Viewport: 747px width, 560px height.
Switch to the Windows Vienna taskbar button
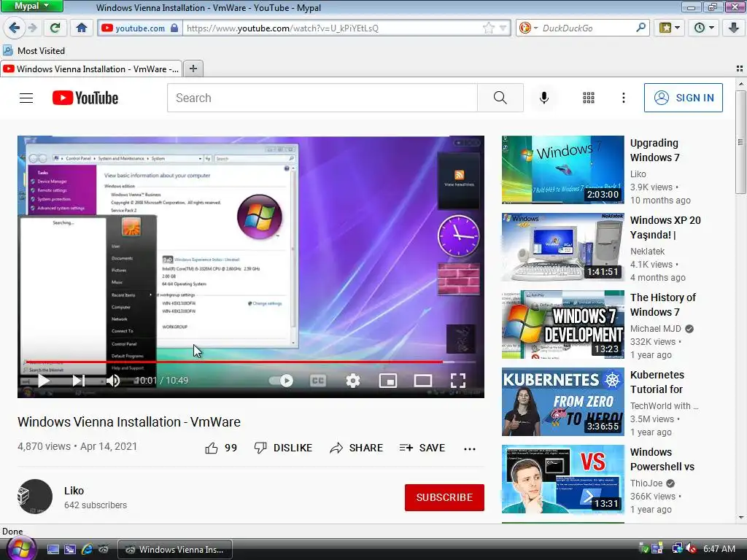175,549
